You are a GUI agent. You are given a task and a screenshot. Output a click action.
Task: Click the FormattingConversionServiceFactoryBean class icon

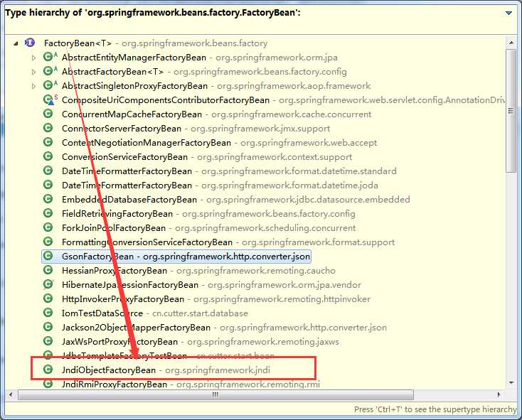click(48, 242)
